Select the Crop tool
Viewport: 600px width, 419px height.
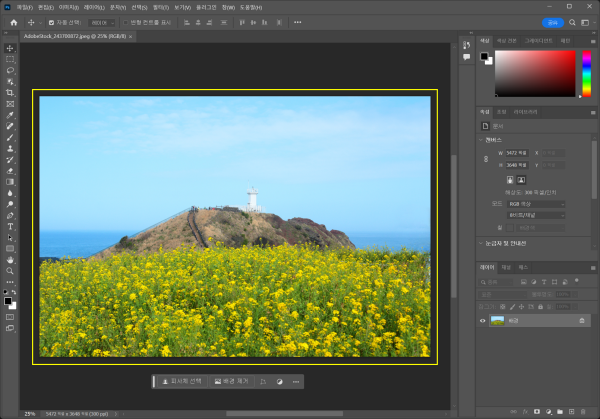(10, 92)
